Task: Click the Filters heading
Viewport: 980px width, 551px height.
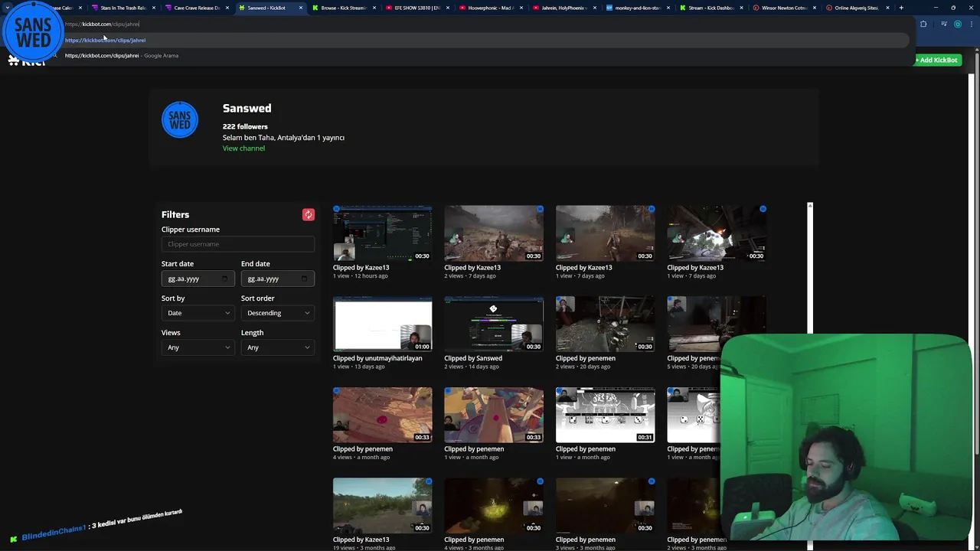Action: (175, 215)
